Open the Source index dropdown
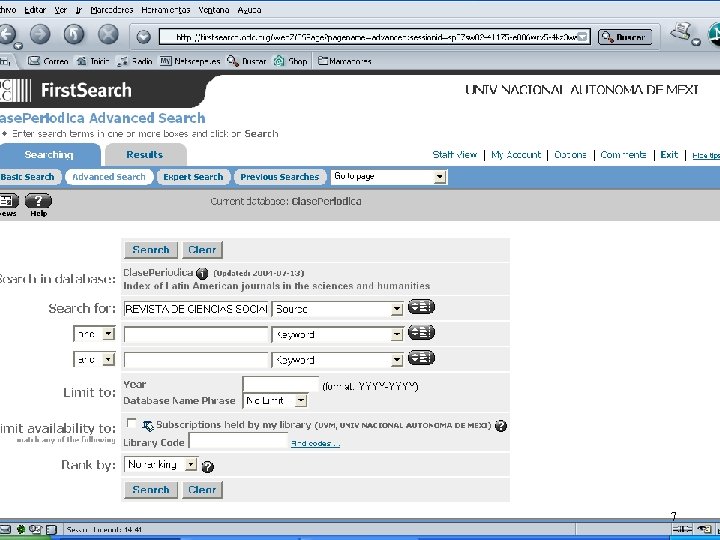The height and width of the screenshot is (540, 720). (x=338, y=309)
